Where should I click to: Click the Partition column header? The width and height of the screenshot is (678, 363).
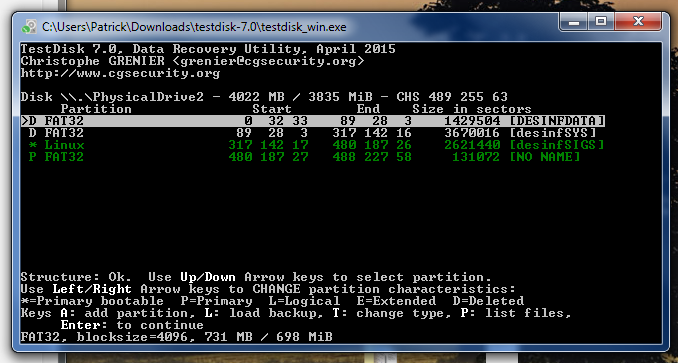96,109
